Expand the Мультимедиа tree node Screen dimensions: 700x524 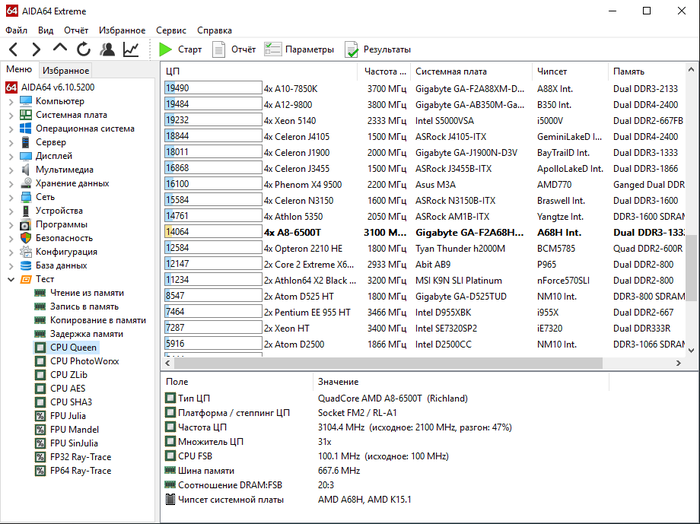pyautogui.click(x=11, y=170)
